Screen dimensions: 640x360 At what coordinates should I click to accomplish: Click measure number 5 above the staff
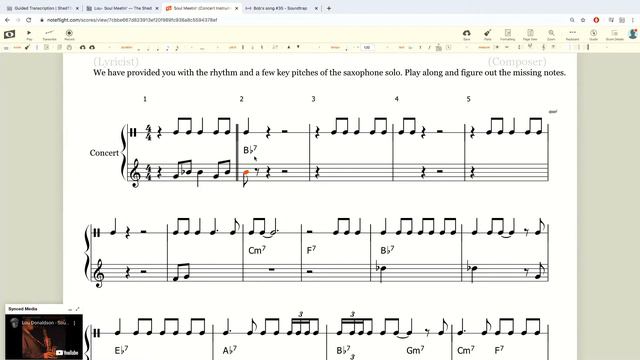coord(468,99)
